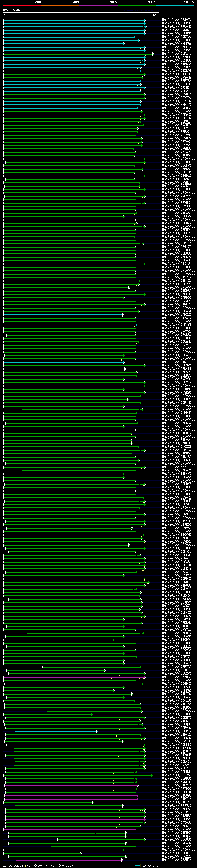Select the UniRef100_C4N189 label
This screenshot has width=197, height=868.
click(177, 457)
